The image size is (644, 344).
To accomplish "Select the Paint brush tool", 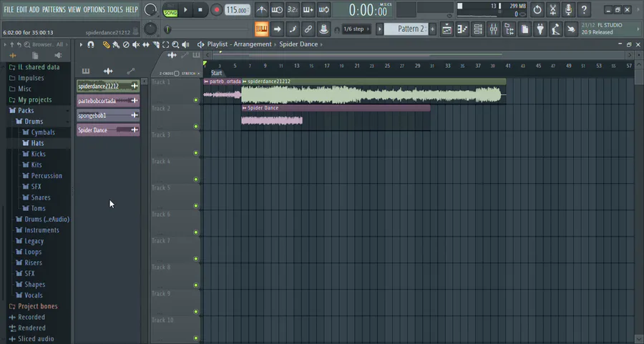I will [x=116, y=45].
